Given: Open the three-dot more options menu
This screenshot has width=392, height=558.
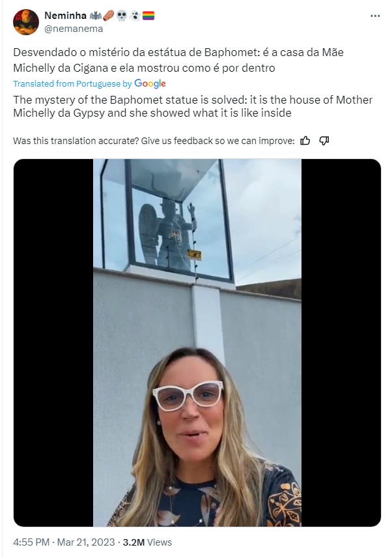Looking at the screenshot, I should click(x=375, y=16).
